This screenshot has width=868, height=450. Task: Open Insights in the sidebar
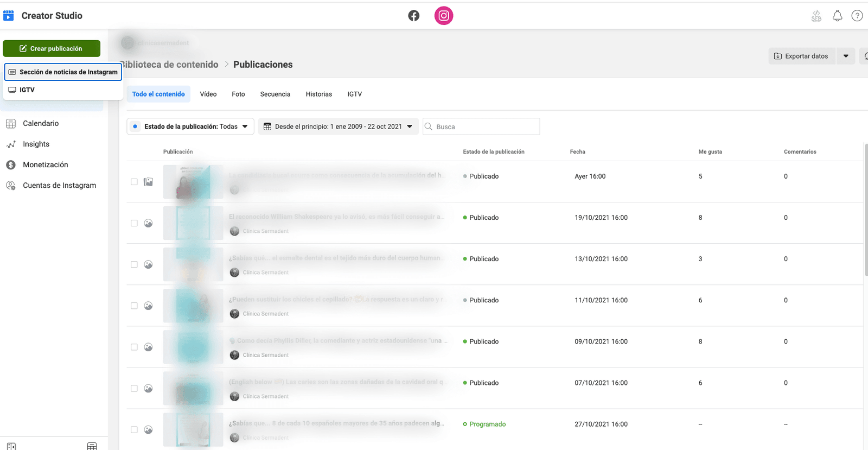click(36, 144)
